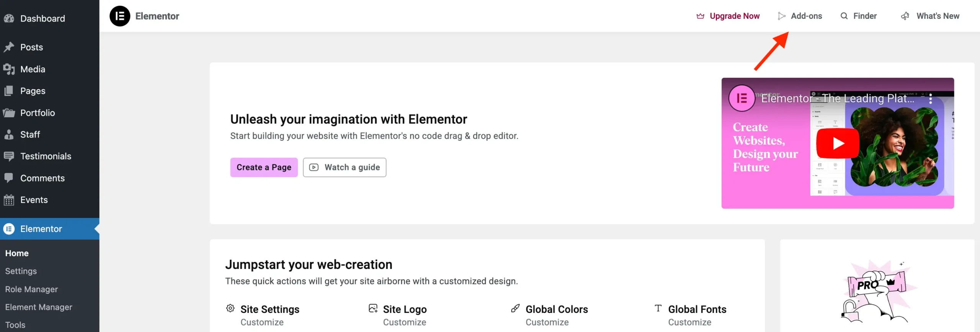This screenshot has width=980, height=332.
Task: Click the Media icon in sidebar
Action: point(9,69)
